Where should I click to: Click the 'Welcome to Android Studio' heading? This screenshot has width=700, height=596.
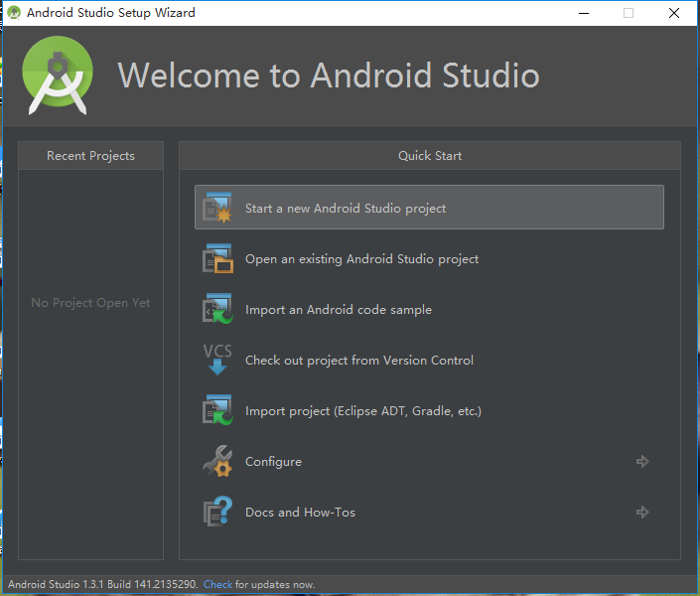click(x=328, y=75)
